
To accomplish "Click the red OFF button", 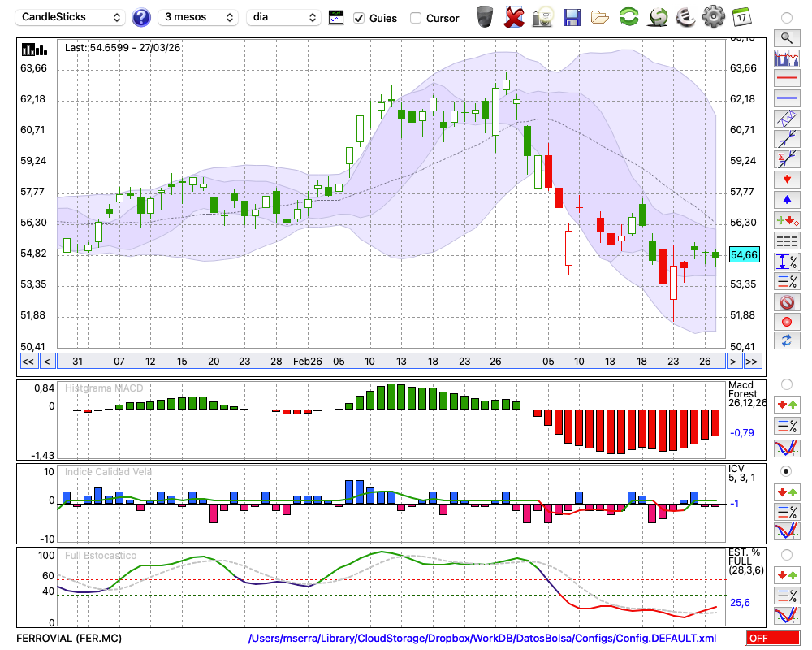I will click(x=772, y=639).
